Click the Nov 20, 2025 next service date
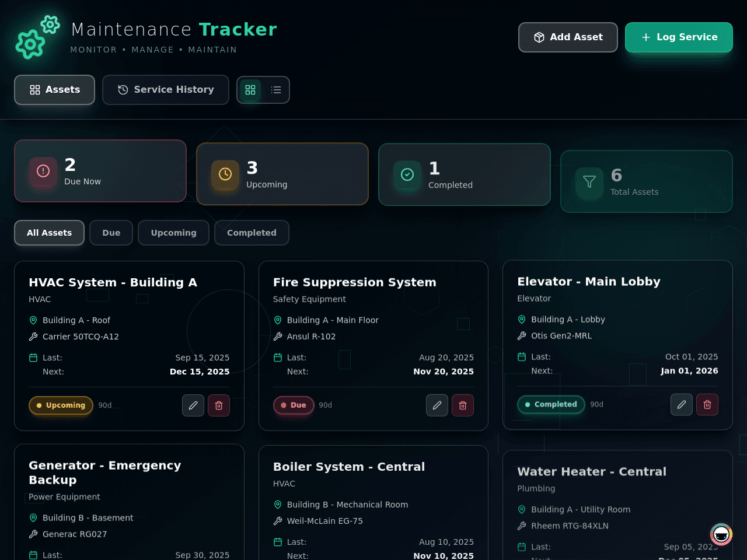Screen dimensions: 747x560 444,372
